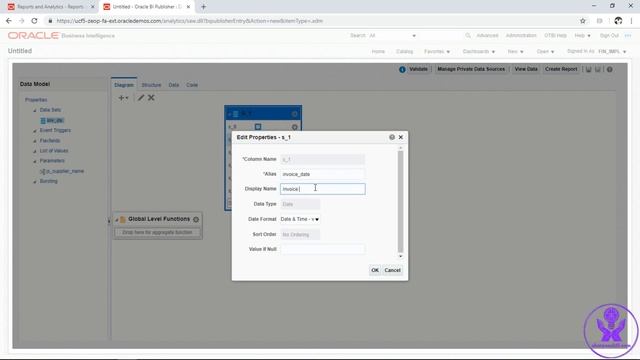Open the Administration link
The width and height of the screenshot is (640, 360).
tap(521, 36)
